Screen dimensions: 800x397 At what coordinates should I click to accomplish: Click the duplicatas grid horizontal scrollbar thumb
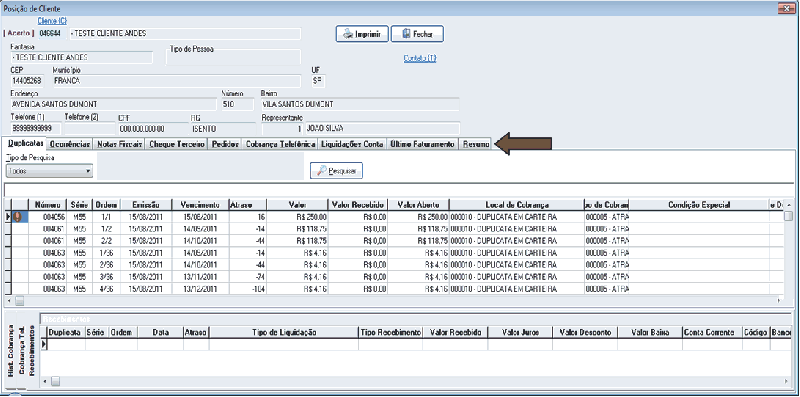pyautogui.click(x=19, y=300)
